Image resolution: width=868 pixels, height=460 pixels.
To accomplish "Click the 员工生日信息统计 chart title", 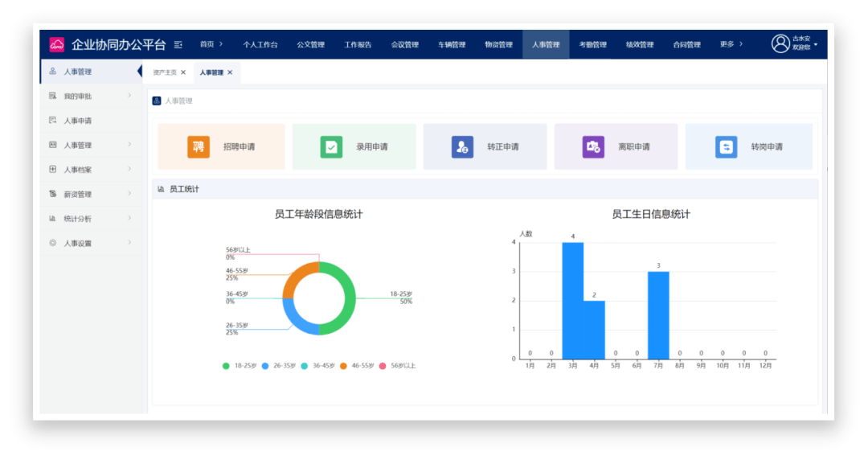I will tap(651, 215).
